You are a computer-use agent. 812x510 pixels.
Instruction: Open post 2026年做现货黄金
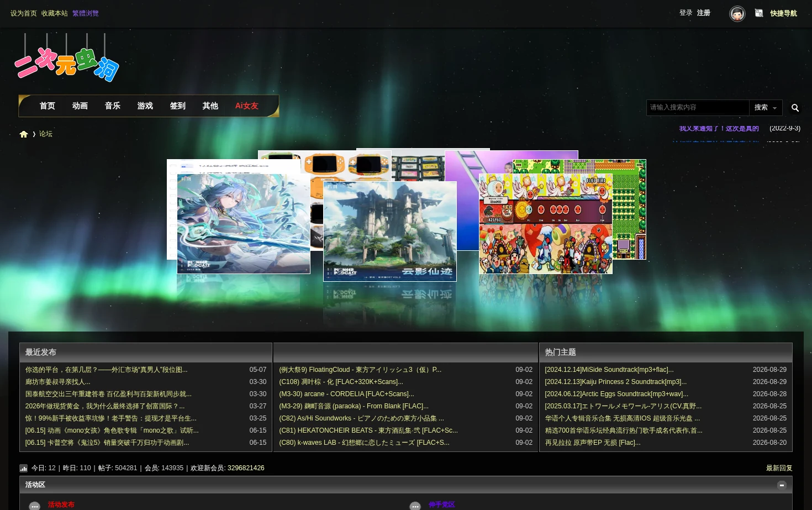(x=105, y=406)
